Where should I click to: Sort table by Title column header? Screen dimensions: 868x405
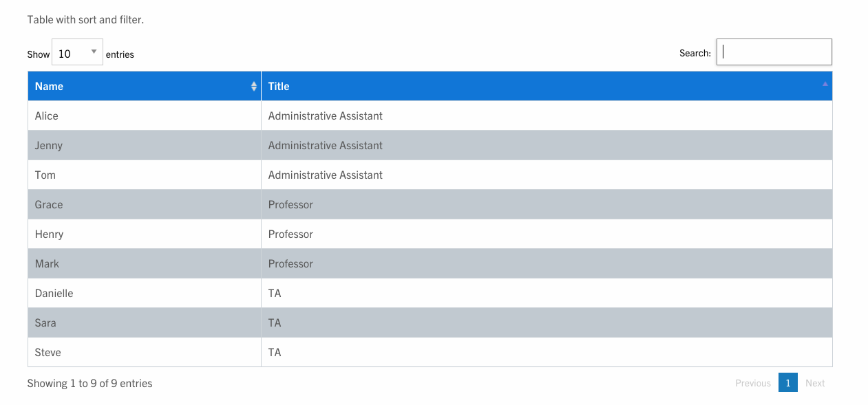pyautogui.click(x=279, y=87)
